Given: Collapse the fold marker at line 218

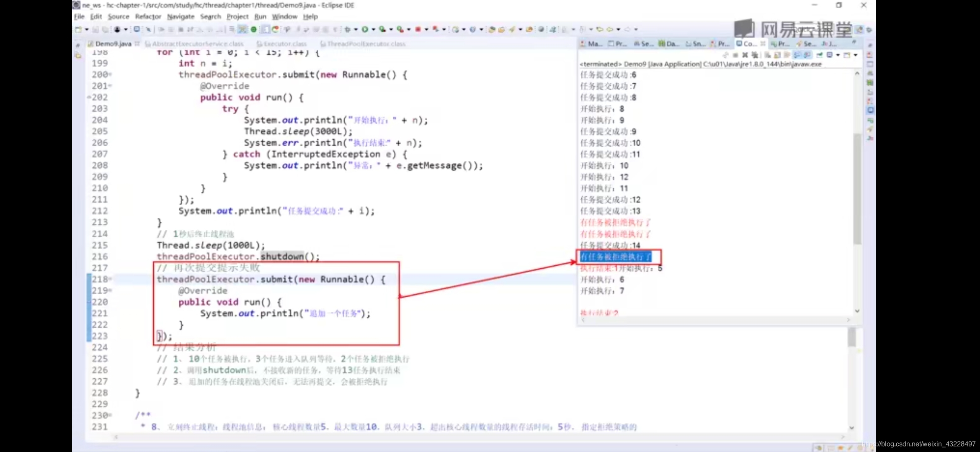Looking at the screenshot, I should (x=110, y=279).
